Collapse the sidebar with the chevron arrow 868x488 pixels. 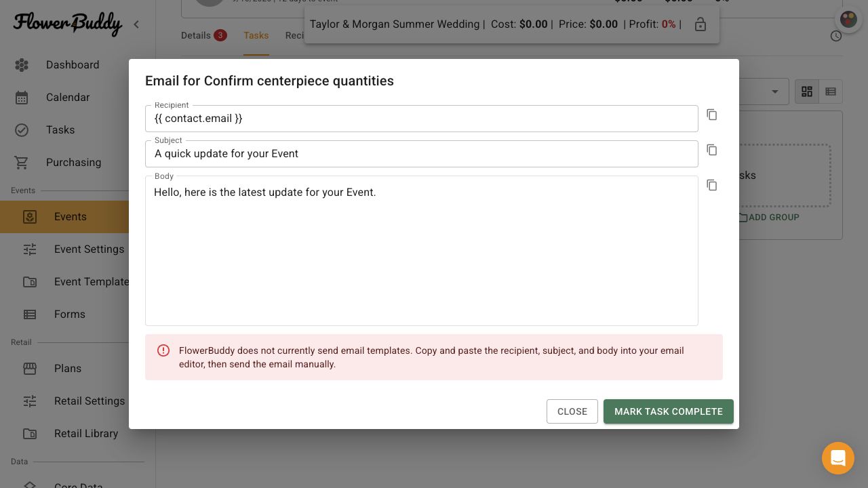[x=136, y=24]
